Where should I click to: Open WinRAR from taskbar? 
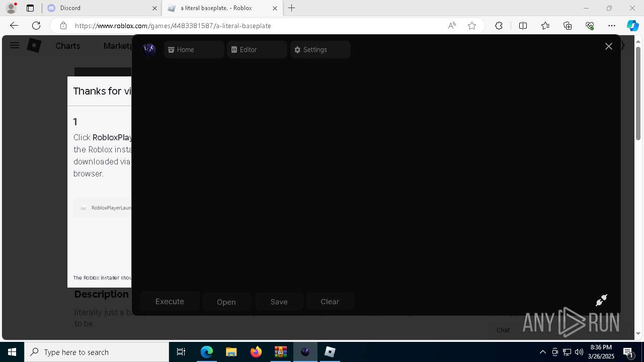pyautogui.click(x=281, y=352)
